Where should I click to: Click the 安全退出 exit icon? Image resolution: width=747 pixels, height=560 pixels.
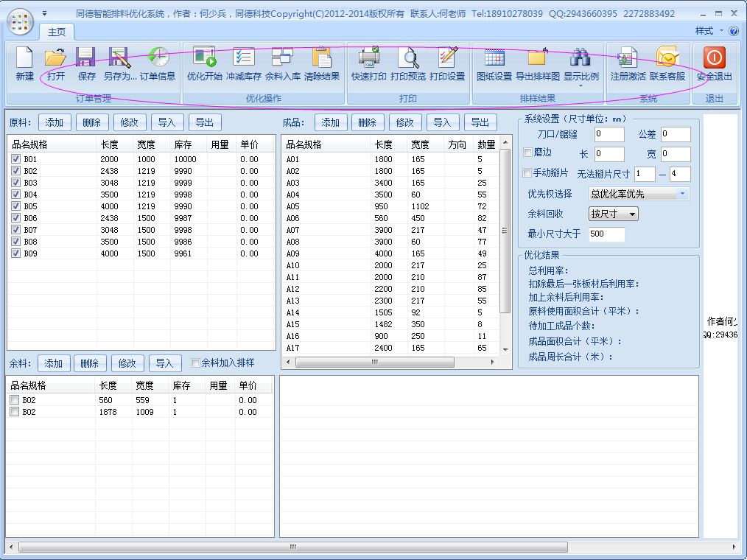[714, 58]
